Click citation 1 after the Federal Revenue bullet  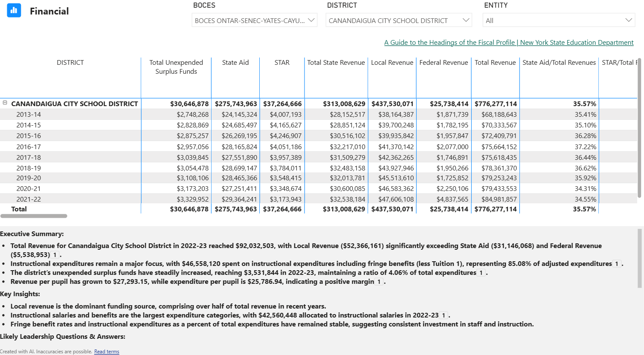55,255
